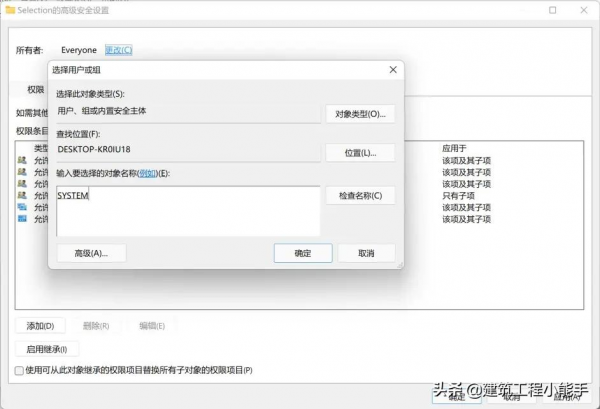This screenshot has height=409, width=600.
Task: Open the 例如 examples link
Action: [x=148, y=173]
